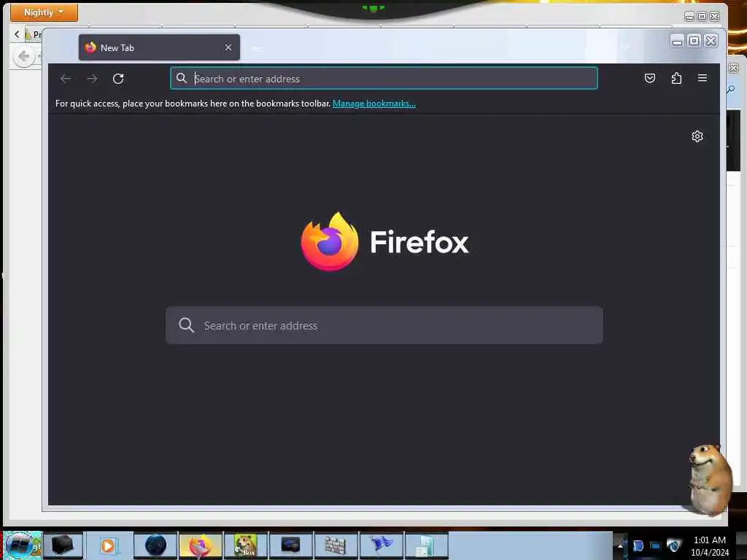747x560 pixels.
Task: Click the Firefox logo on the page
Action: coord(330,241)
